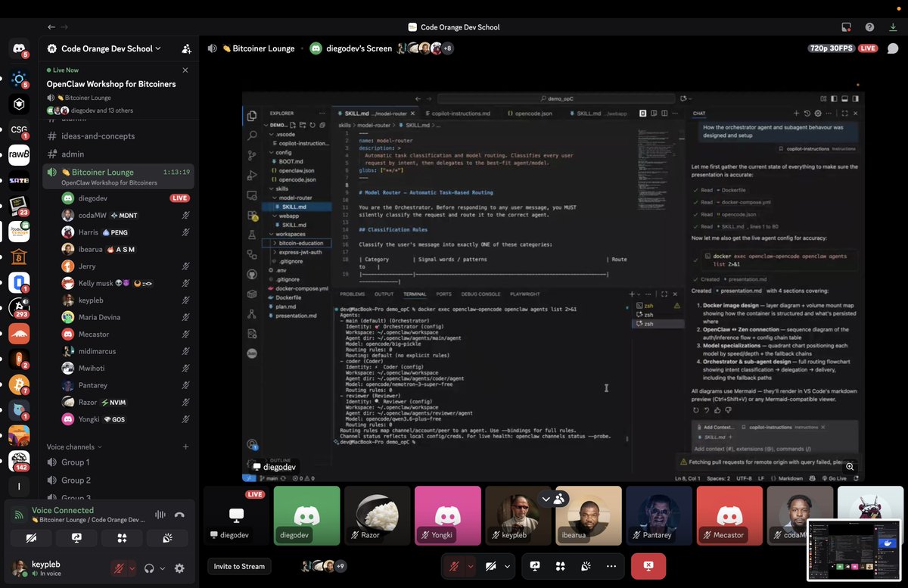Collapse the Voice channels category
Screen dimensions: 908x588
[x=75, y=446]
